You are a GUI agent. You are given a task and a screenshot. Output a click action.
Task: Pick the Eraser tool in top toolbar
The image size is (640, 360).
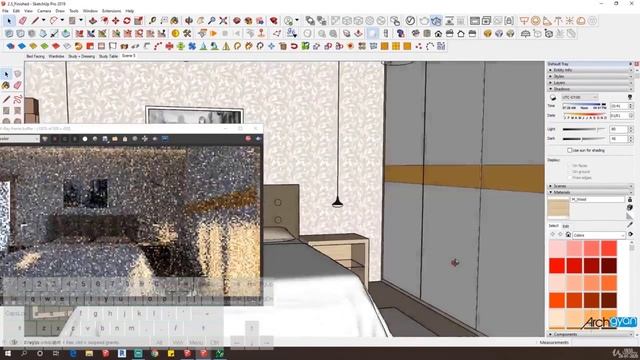22,21
